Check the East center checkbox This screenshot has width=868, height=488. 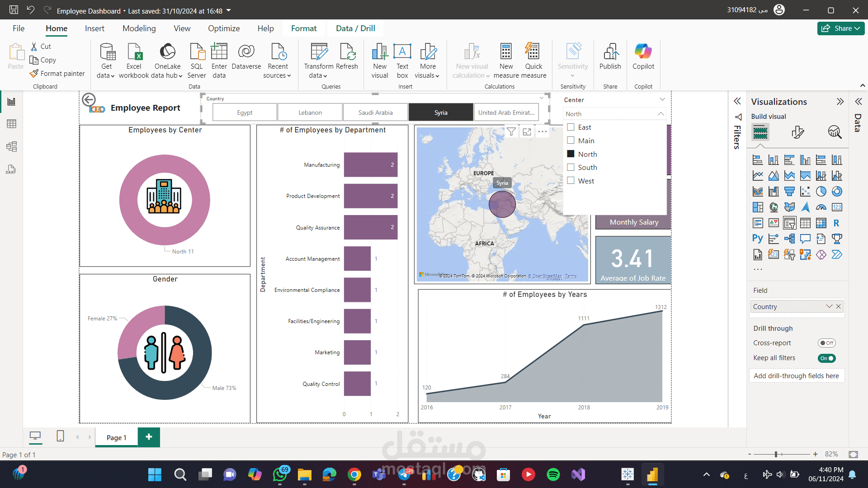pyautogui.click(x=571, y=127)
